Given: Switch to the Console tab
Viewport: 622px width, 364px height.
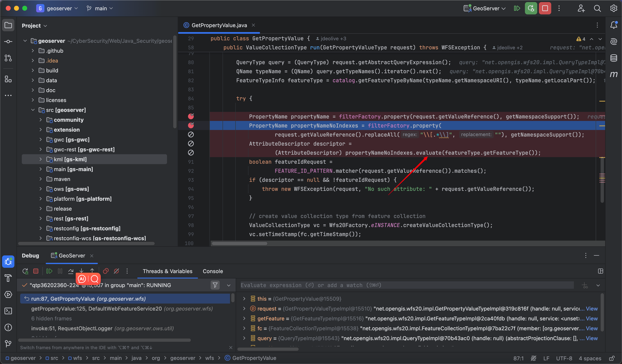Looking at the screenshot, I should tap(213, 271).
